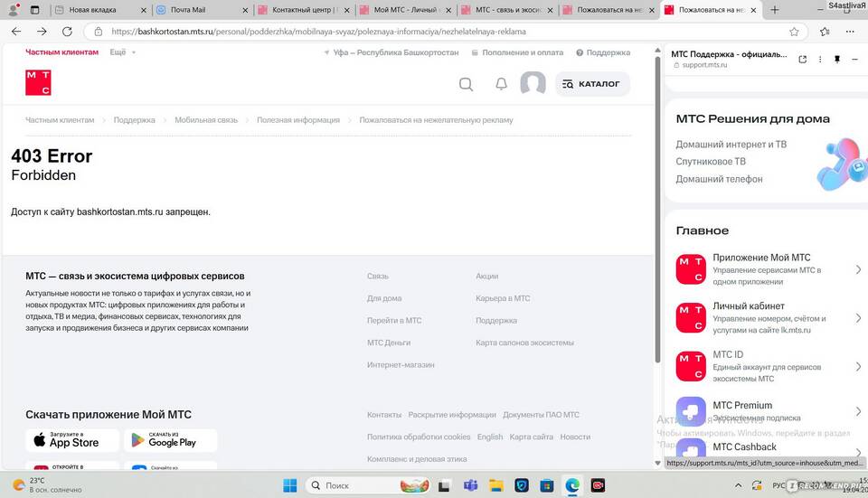Click breadcrumb 'Полезная информация'
The height and width of the screenshot is (498, 868).
click(x=298, y=120)
